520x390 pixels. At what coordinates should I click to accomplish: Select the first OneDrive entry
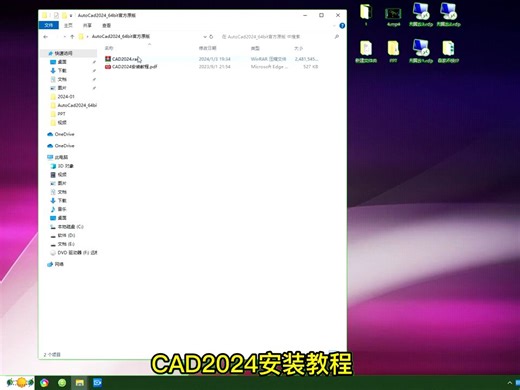pos(64,134)
